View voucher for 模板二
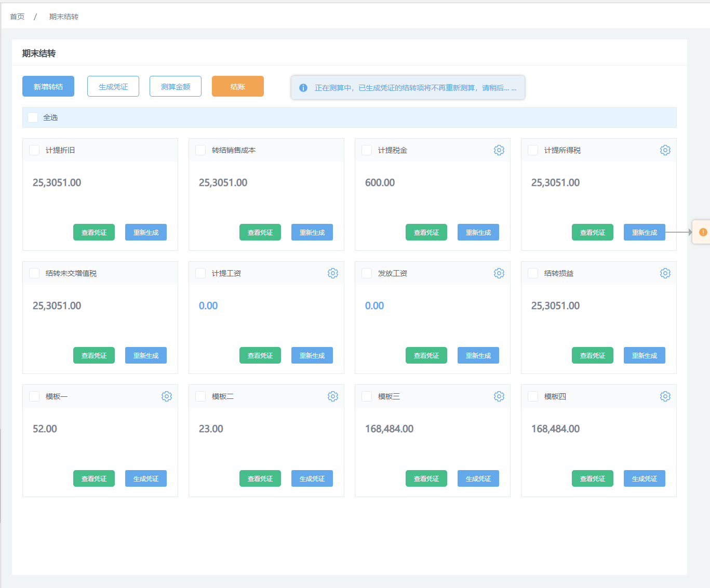The width and height of the screenshot is (710, 588). tap(260, 478)
